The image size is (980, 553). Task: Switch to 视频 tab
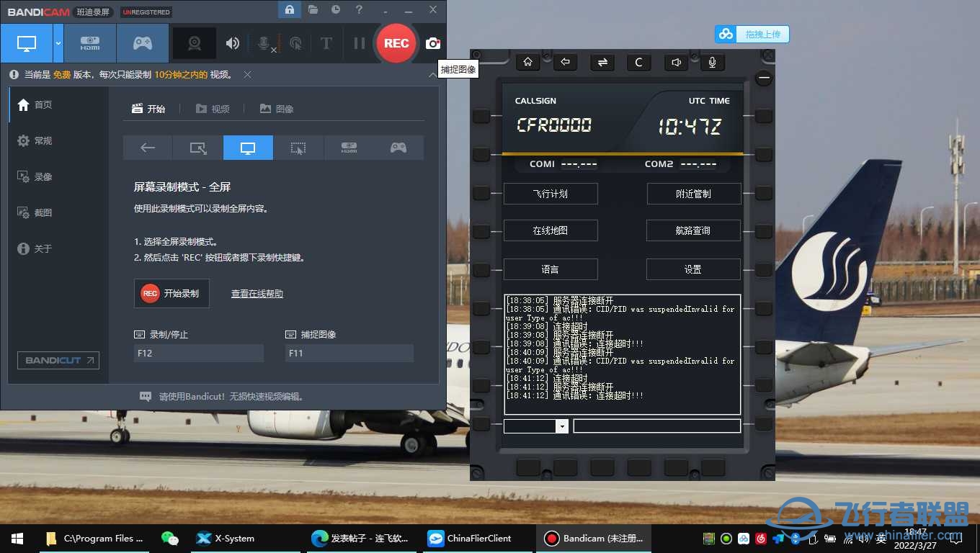pyautogui.click(x=213, y=109)
